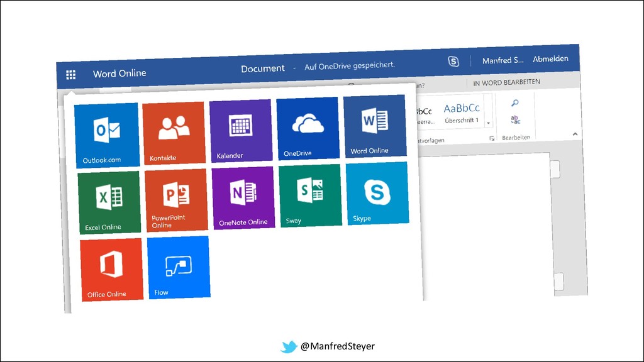Launch the PowerPoint Online tile
This screenshot has width=644, height=362.
coord(177,200)
